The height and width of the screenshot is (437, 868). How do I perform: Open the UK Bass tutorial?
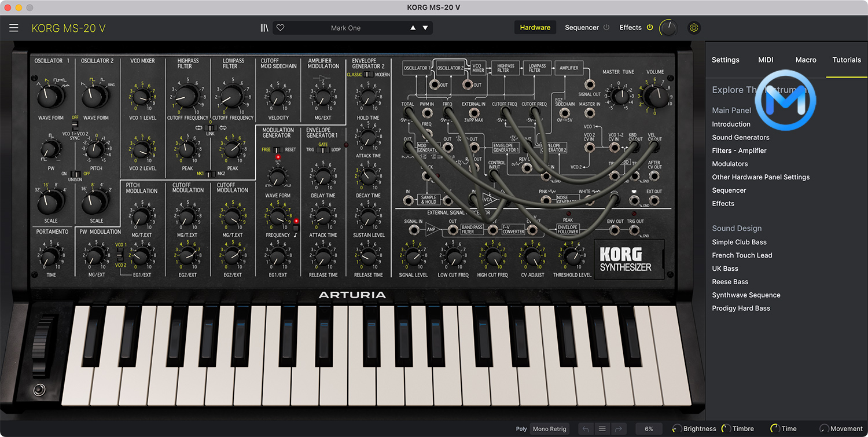point(725,269)
